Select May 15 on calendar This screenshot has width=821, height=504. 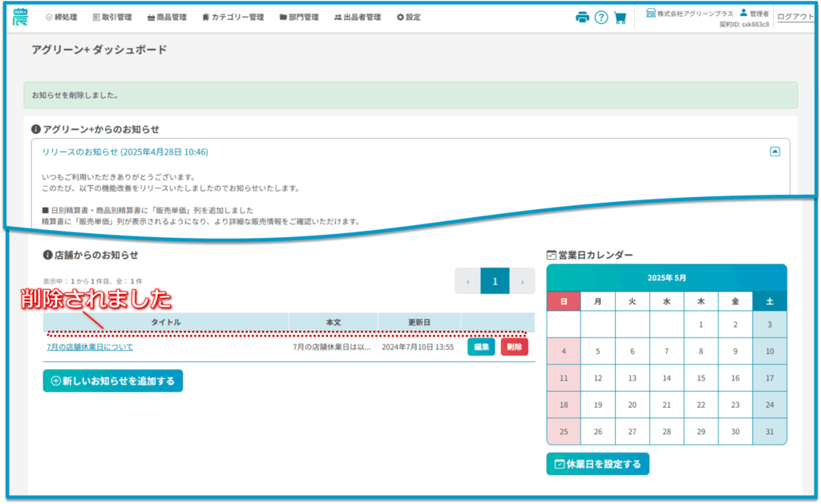[701, 378]
